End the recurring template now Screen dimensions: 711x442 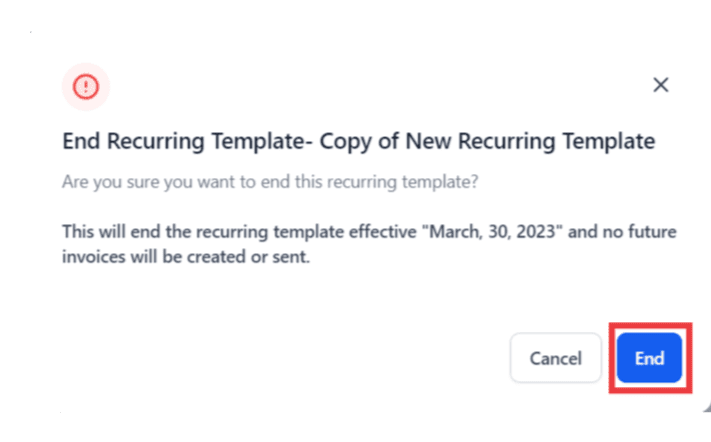649,358
